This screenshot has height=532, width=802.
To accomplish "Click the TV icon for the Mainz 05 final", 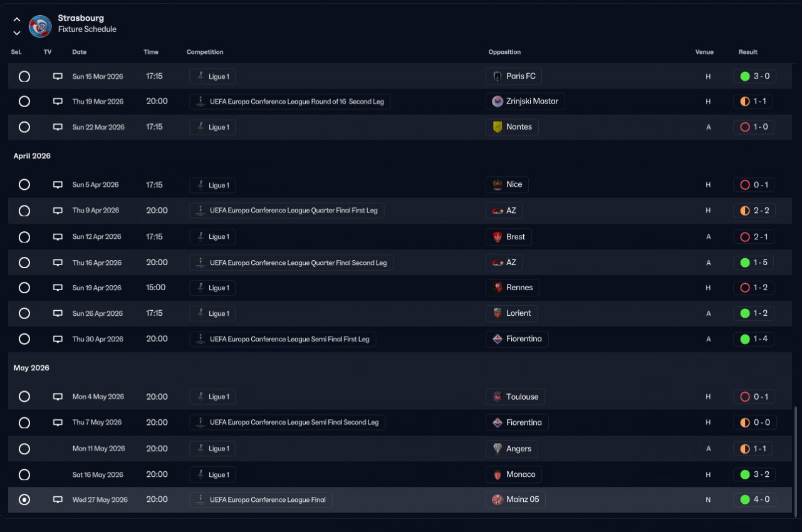I will pos(58,499).
